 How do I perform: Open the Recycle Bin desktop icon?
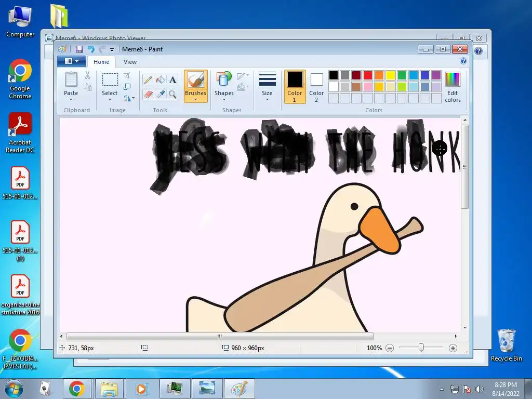coord(506,345)
